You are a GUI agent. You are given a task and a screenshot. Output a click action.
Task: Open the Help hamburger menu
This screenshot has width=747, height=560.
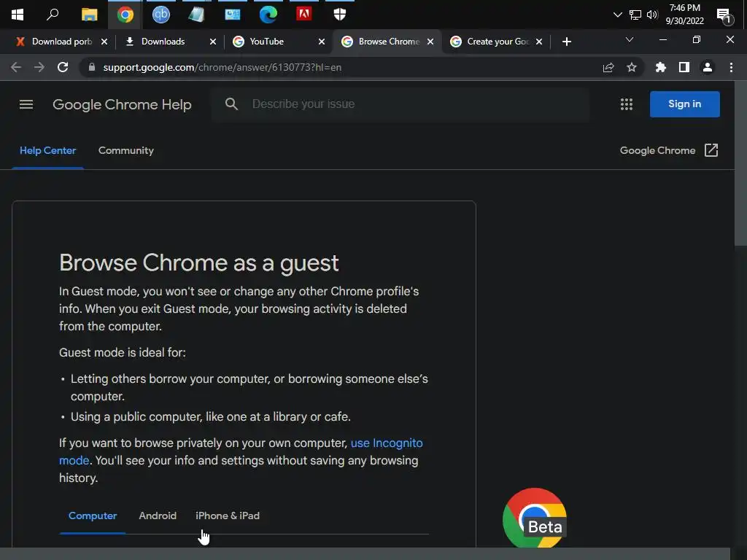26,104
